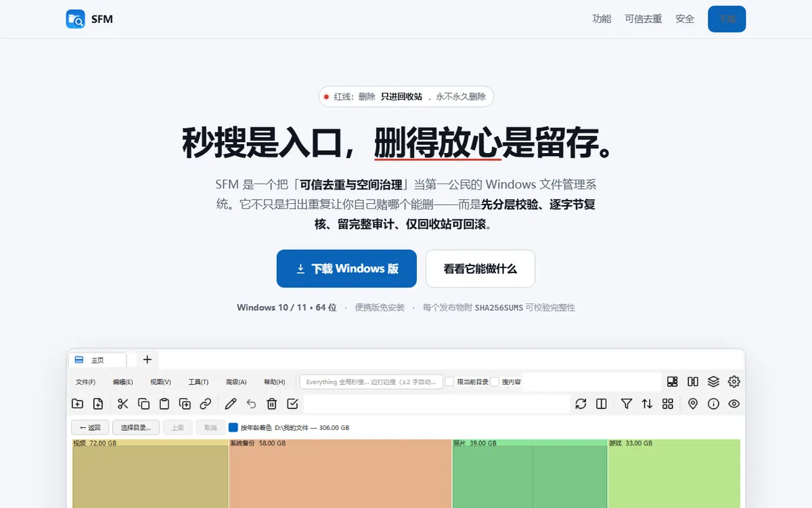812x508 pixels.
Task: Click 功能 in the top navigation
Action: (x=602, y=19)
